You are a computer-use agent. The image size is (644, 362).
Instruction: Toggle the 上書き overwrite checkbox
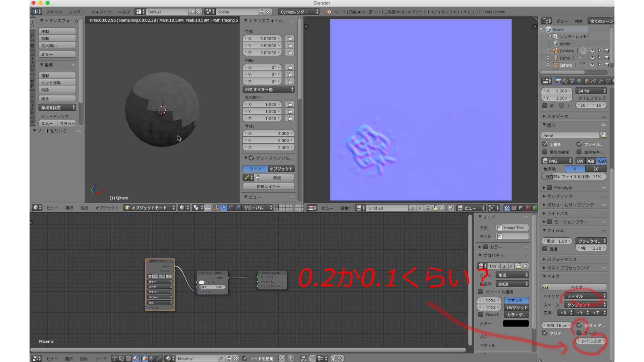545,144
